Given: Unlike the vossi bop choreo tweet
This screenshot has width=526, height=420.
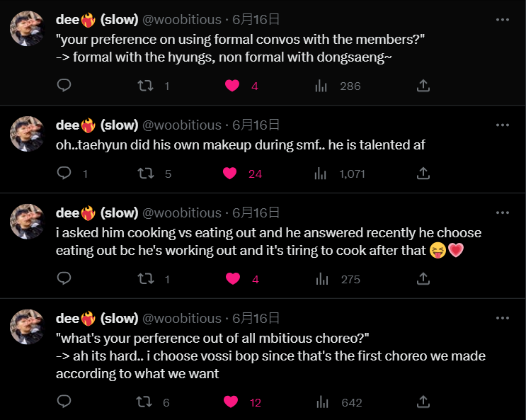Looking at the screenshot, I should click(x=231, y=402).
